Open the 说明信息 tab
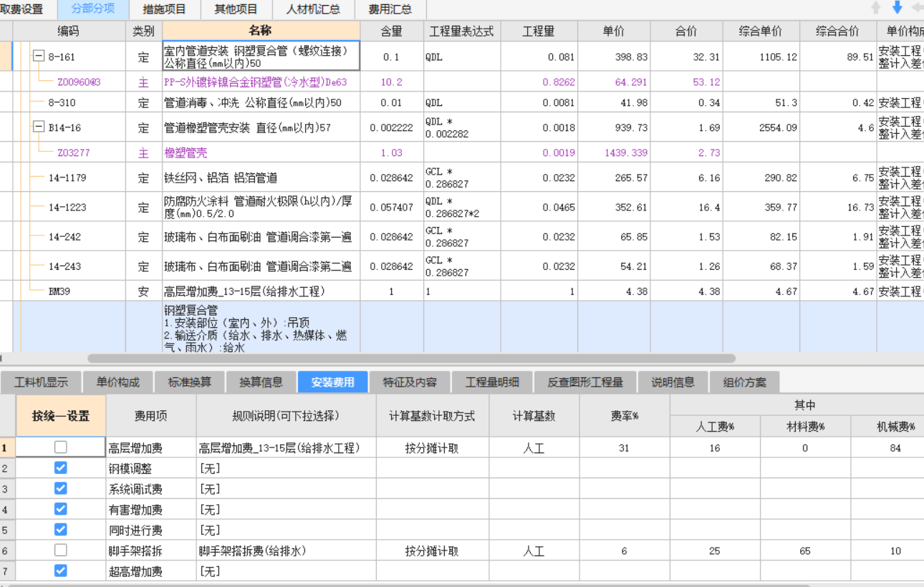924x587 pixels. tap(673, 382)
